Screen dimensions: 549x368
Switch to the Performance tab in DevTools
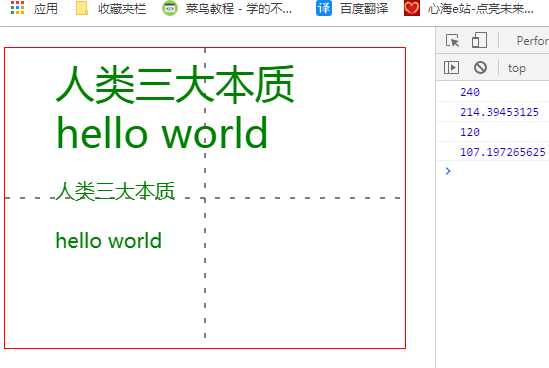click(x=532, y=41)
